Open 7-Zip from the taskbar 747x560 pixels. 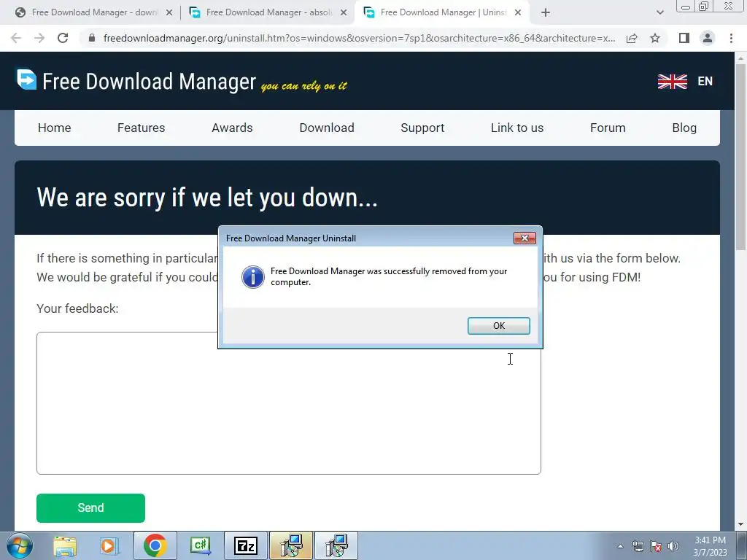(x=246, y=545)
